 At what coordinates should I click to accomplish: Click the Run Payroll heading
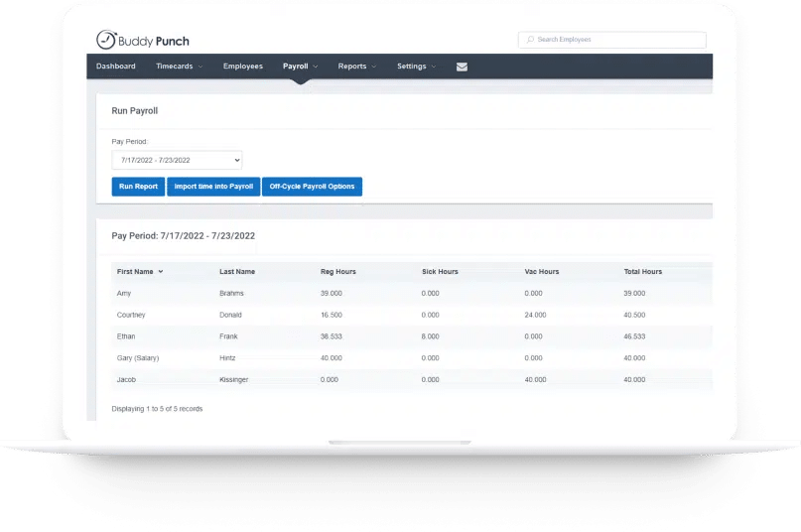point(135,111)
